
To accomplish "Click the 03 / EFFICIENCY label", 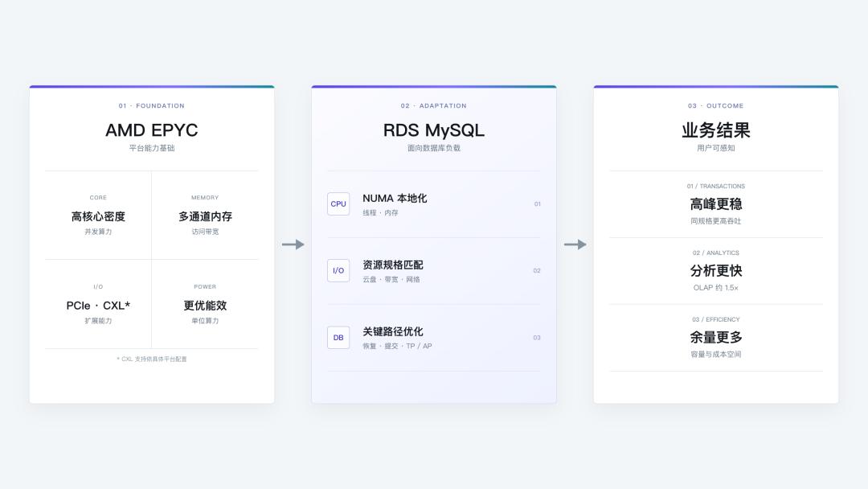I will (x=716, y=319).
